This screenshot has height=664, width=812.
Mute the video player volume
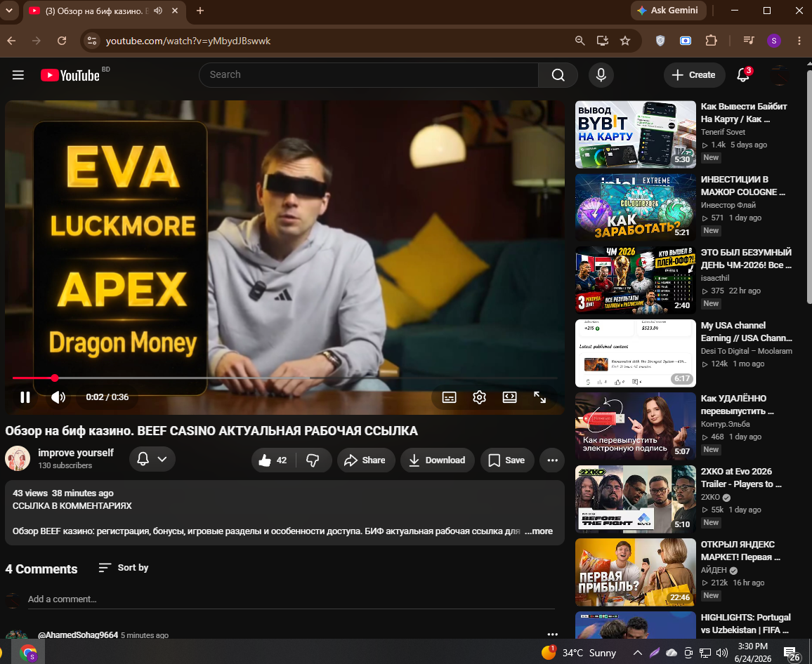tap(58, 397)
